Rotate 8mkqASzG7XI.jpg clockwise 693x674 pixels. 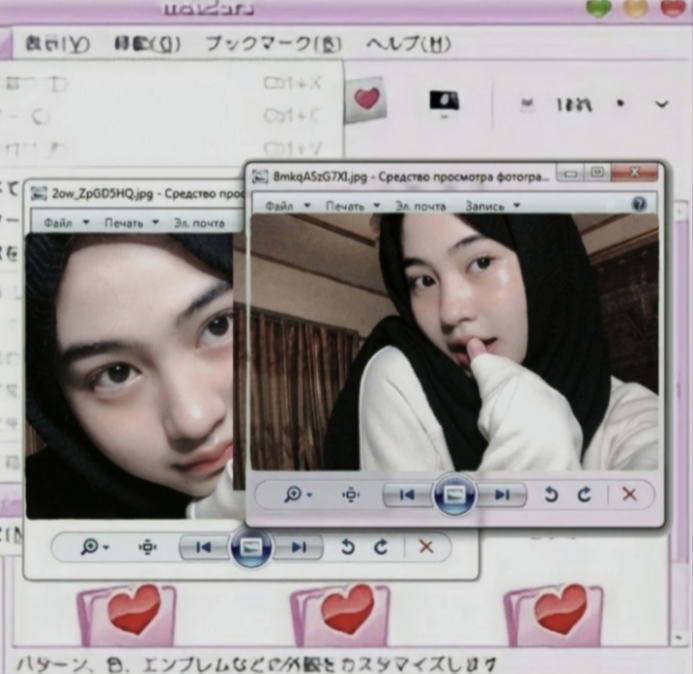coord(584,495)
